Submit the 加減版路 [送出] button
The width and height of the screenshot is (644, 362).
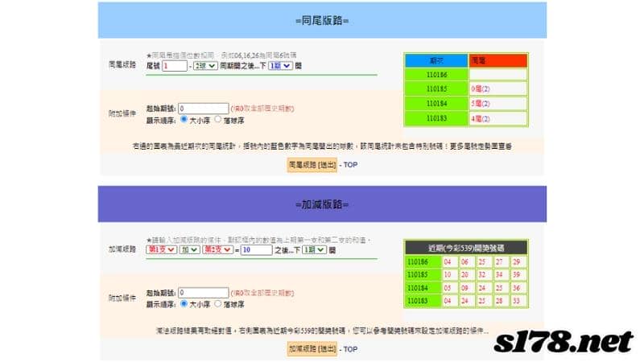(x=312, y=349)
